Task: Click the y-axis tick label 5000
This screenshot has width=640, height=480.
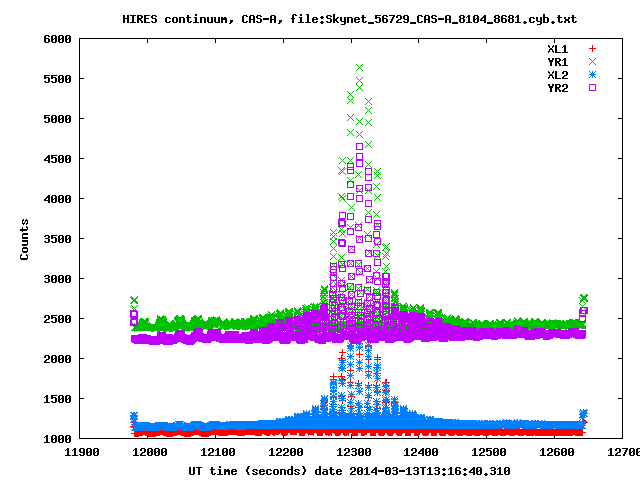Action: pos(57,119)
